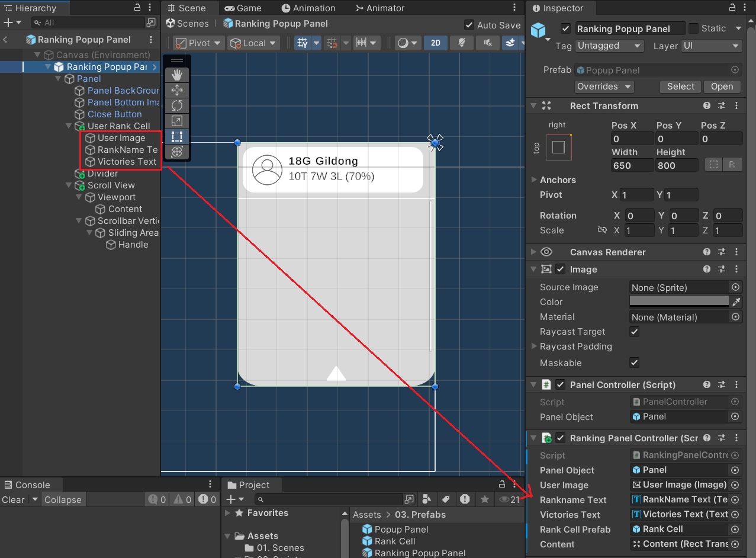Open Source Image object picker
The image size is (756, 558).
click(736, 287)
